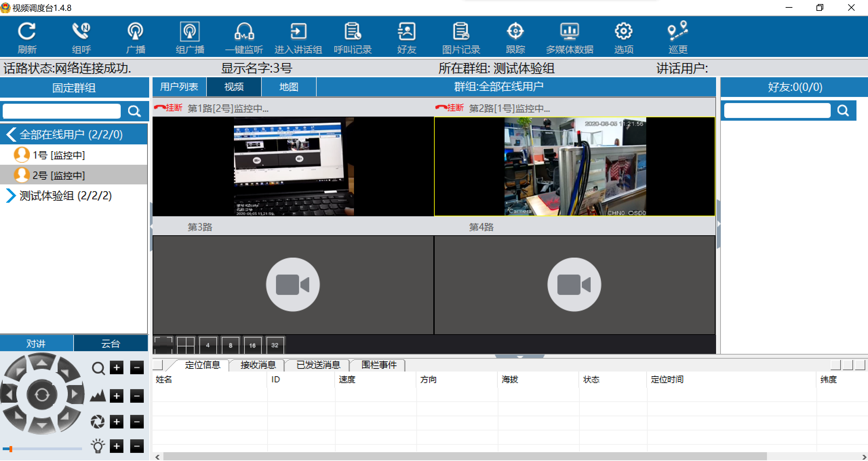Open the 接收消息 tab
Image resolution: width=868 pixels, height=461 pixels.
click(x=258, y=365)
